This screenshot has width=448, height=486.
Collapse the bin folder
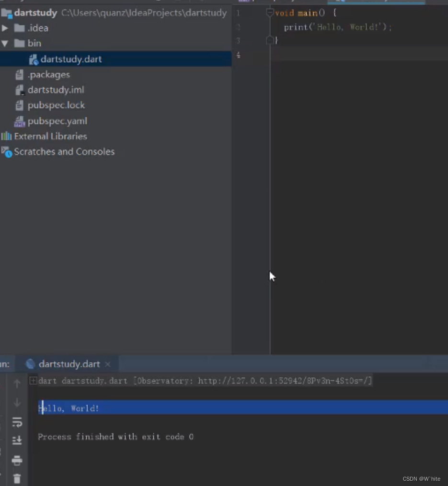[5, 43]
